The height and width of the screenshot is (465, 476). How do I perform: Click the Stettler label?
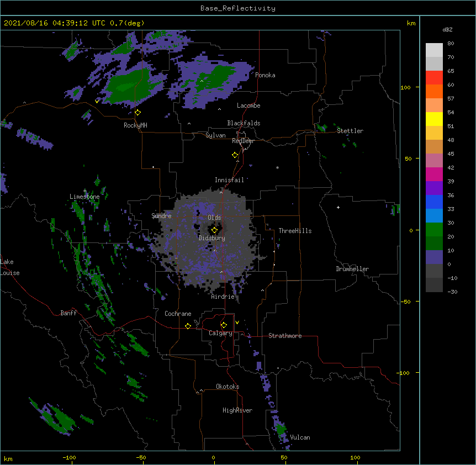click(350, 131)
